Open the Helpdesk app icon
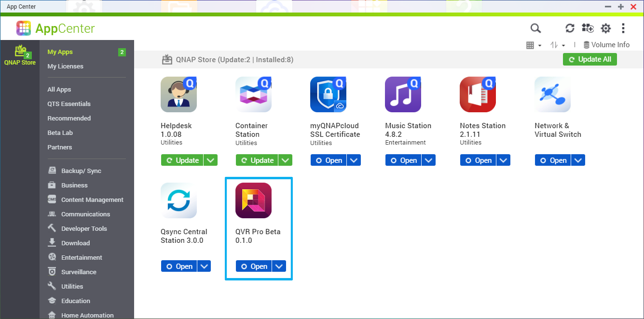644x319 pixels. click(178, 94)
